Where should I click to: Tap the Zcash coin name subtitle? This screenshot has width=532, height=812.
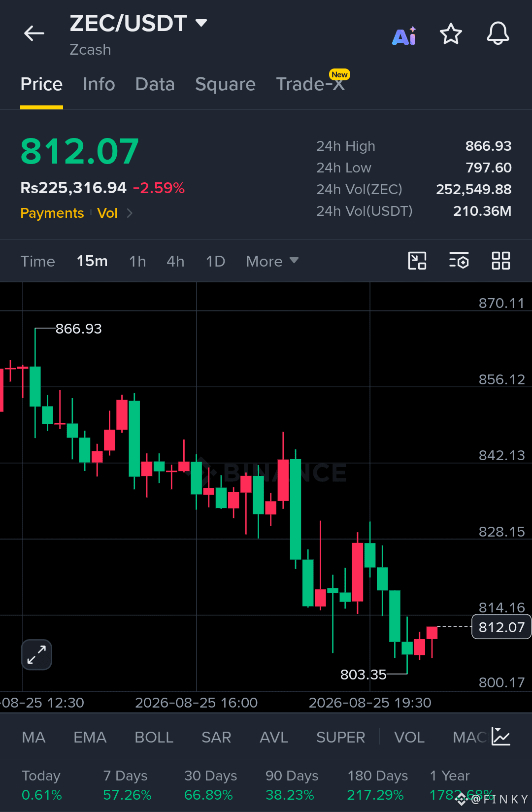(90, 50)
